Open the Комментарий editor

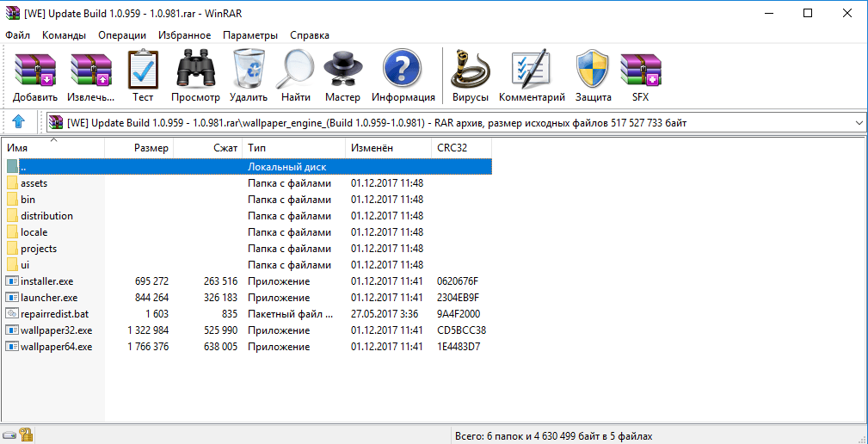click(532, 77)
